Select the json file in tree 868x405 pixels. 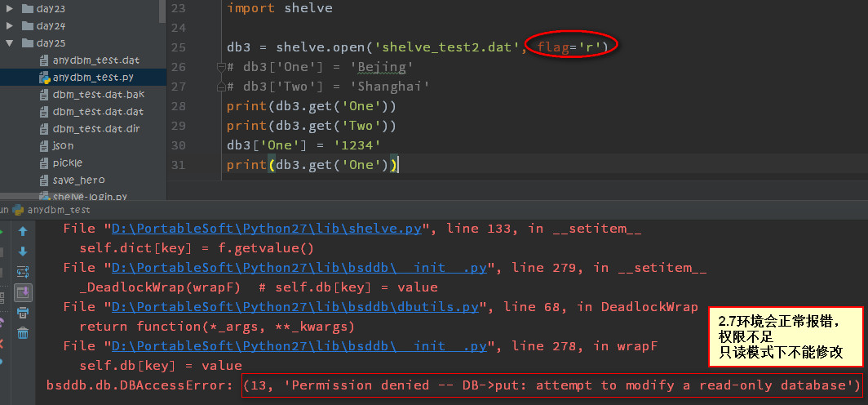click(56, 145)
